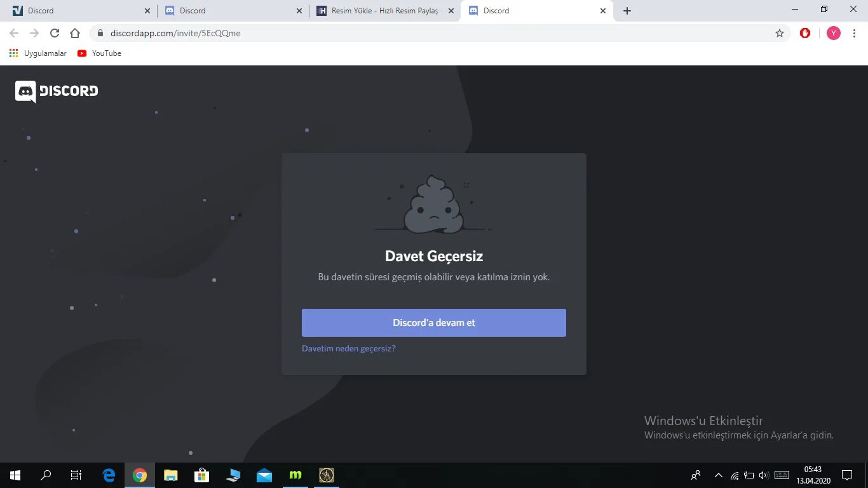Open the notification center
This screenshot has width=868, height=488.
click(847, 475)
